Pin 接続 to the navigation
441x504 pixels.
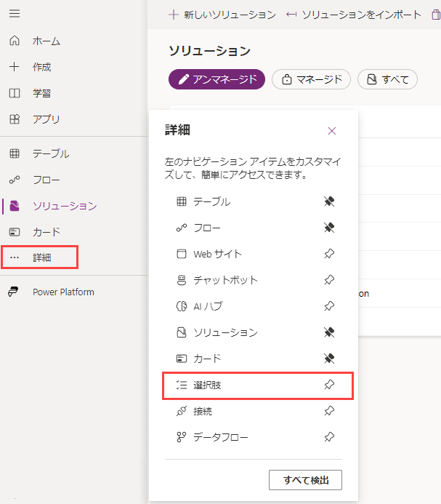(329, 411)
